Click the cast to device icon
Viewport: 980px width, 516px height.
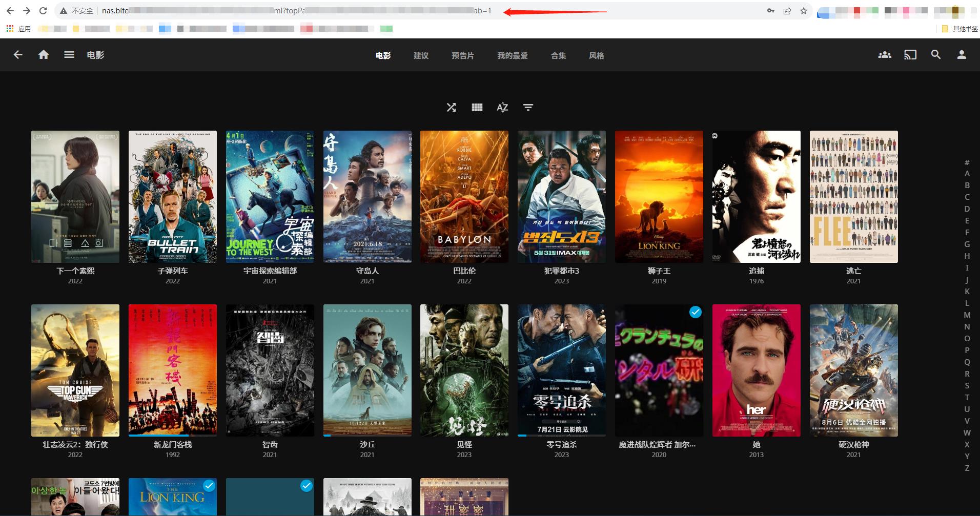[x=910, y=55]
